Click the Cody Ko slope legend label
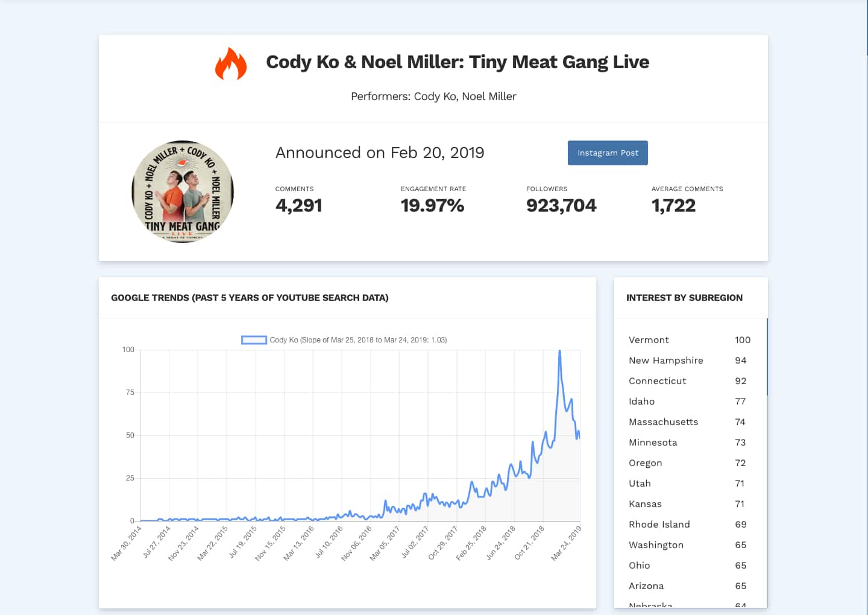 (358, 340)
